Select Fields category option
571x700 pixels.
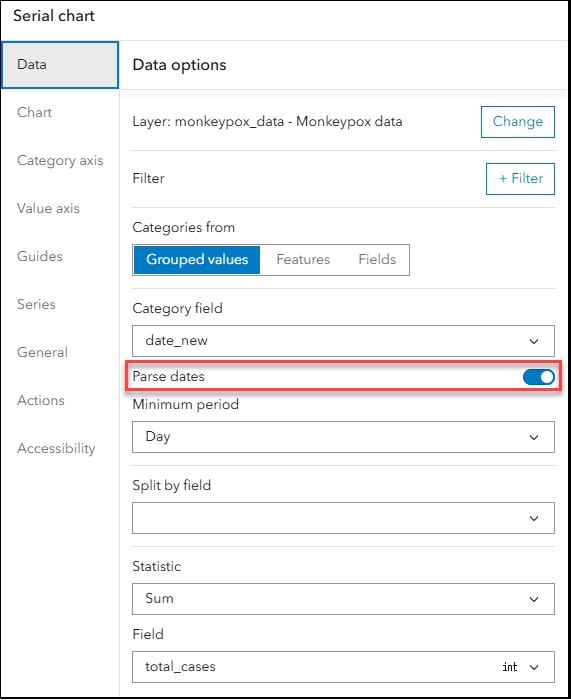click(x=377, y=260)
